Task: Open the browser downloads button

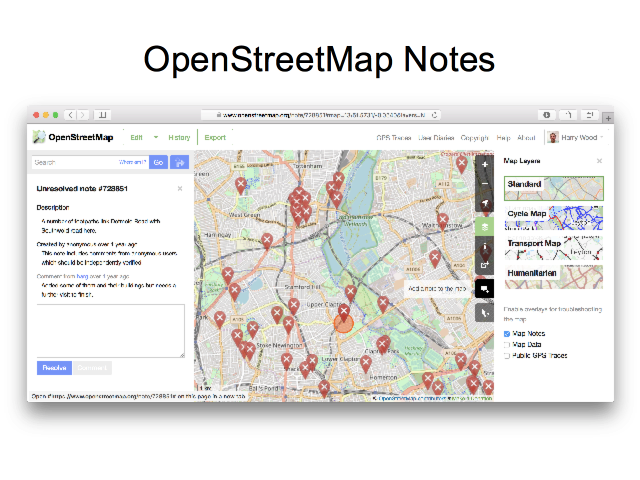Action: 547,115
